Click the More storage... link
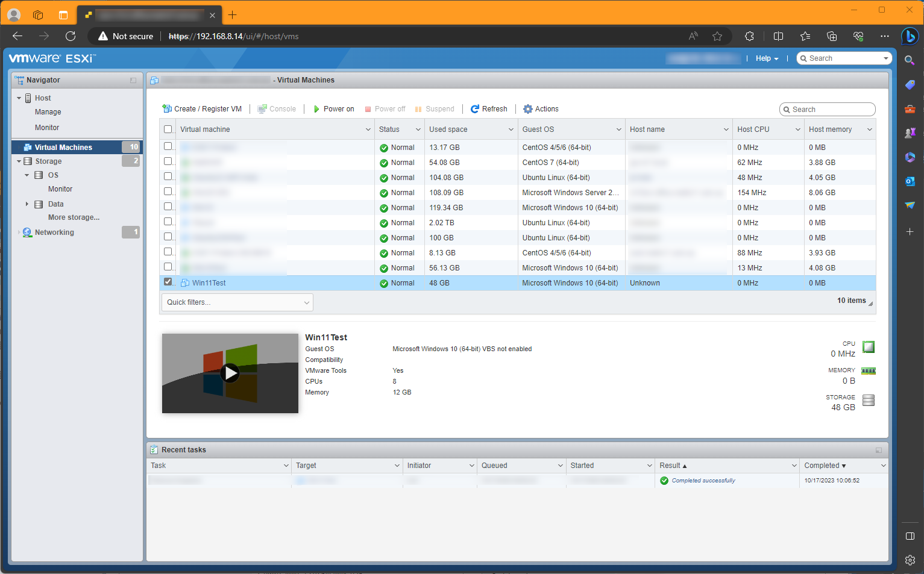 click(x=73, y=217)
